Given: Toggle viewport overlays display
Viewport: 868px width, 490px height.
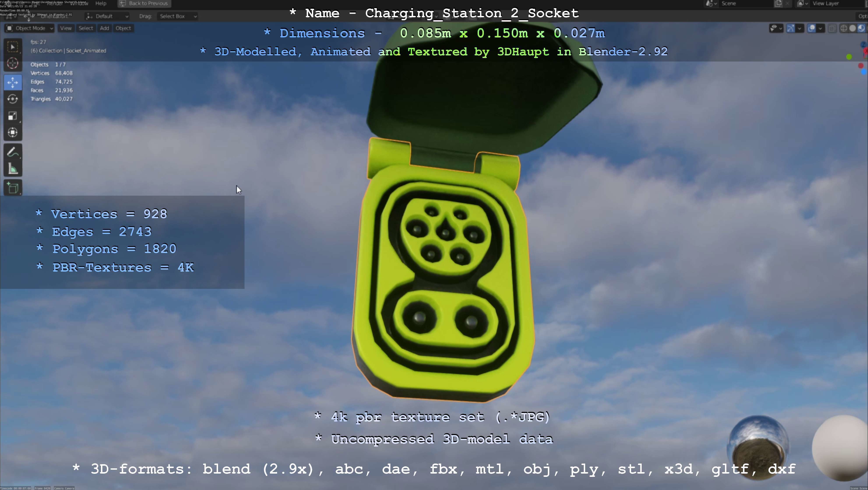Looking at the screenshot, I should 811,28.
